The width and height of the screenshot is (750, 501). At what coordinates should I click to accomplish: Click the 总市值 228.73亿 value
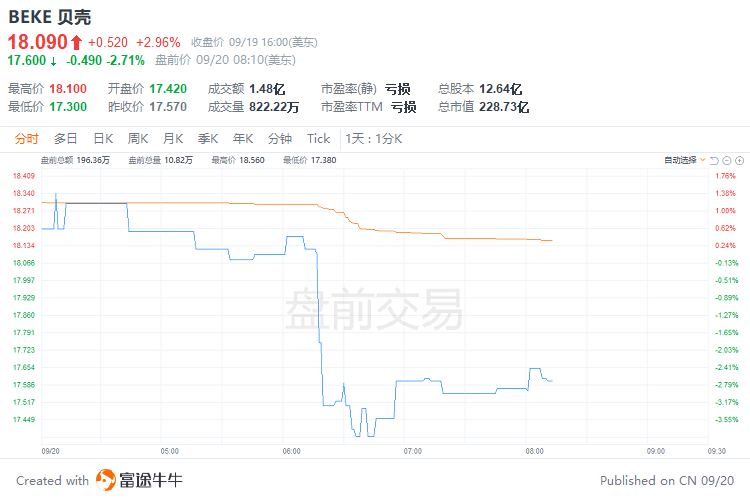point(504,107)
